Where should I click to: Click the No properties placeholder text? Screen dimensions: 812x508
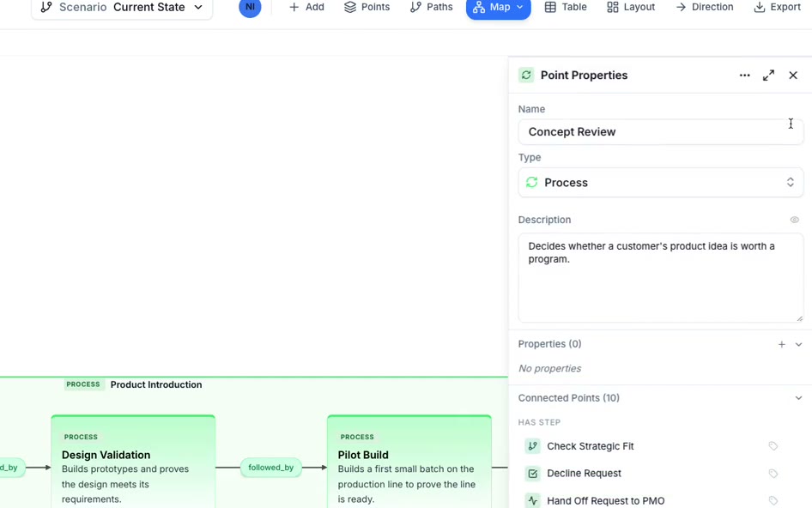click(x=549, y=369)
